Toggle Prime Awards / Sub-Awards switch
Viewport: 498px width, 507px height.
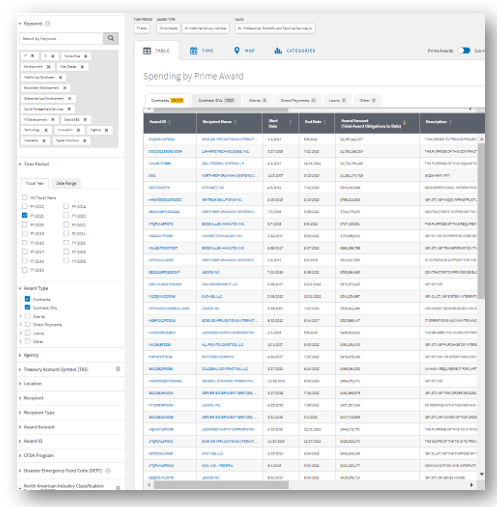pyautogui.click(x=464, y=51)
